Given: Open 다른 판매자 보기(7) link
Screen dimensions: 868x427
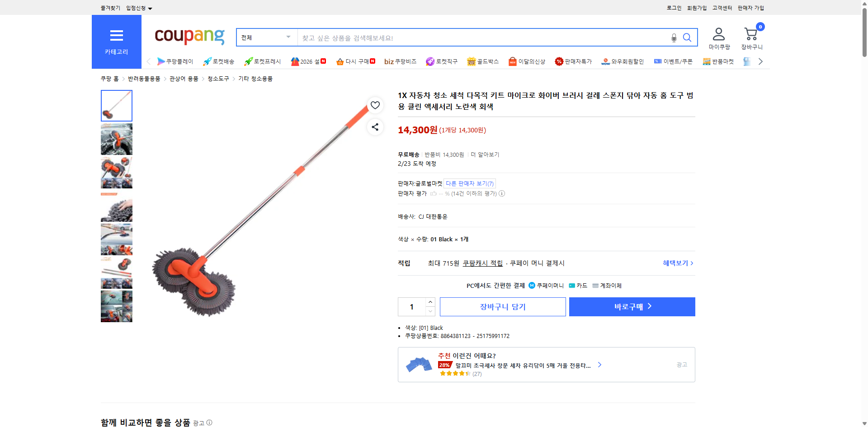Looking at the screenshot, I should click(470, 183).
